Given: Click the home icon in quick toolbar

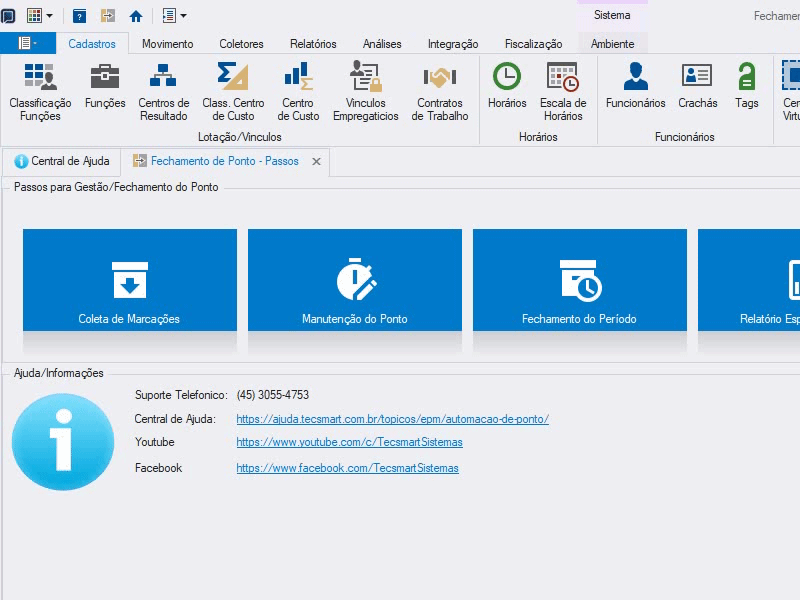Looking at the screenshot, I should (136, 16).
